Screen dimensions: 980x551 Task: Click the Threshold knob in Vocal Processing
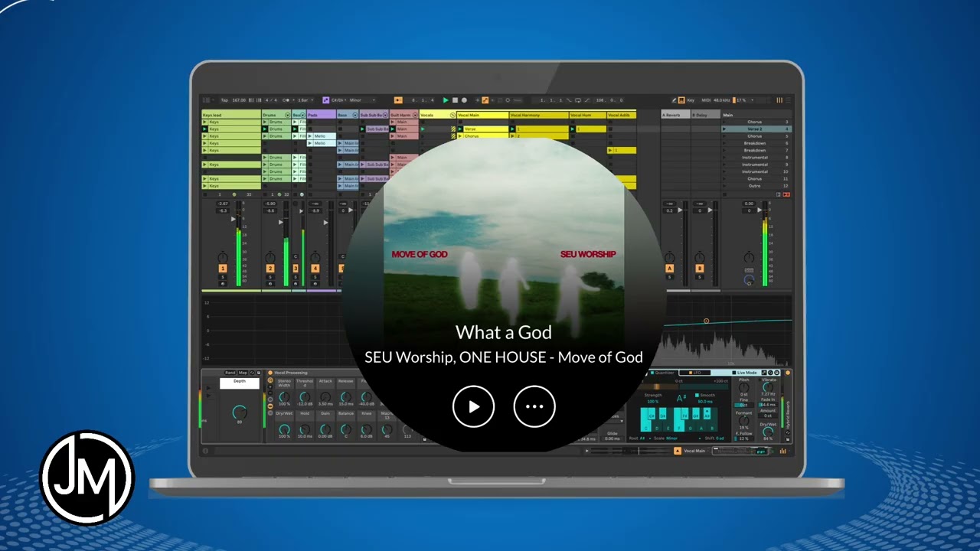coord(305,396)
